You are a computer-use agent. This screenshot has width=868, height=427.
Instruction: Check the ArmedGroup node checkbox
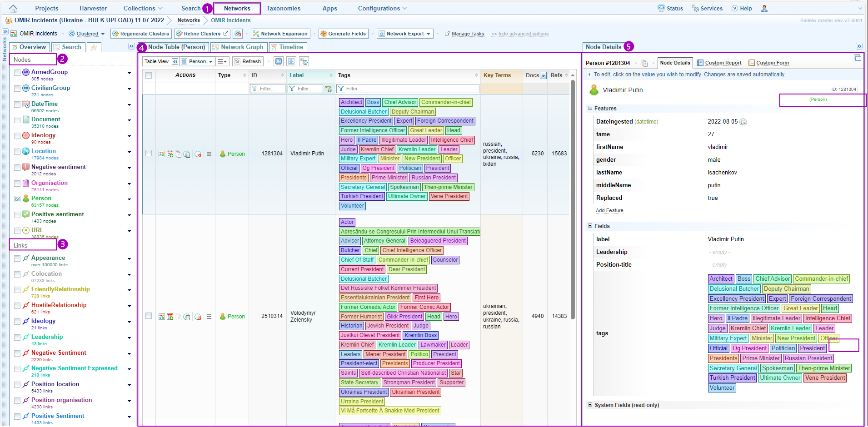(17, 73)
